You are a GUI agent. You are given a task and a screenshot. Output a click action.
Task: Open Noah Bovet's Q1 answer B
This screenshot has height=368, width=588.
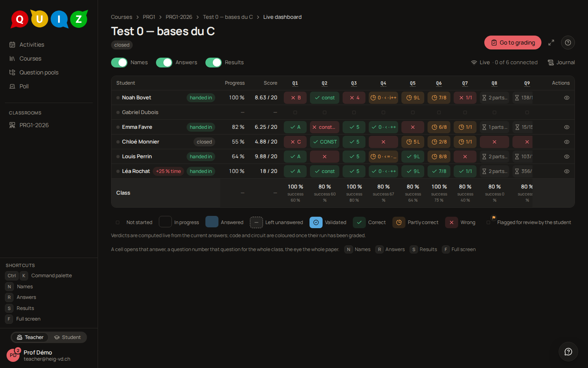(x=295, y=98)
